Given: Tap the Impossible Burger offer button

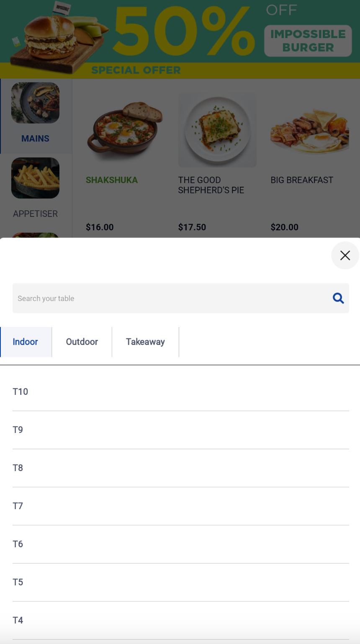Looking at the screenshot, I should click(x=308, y=41).
